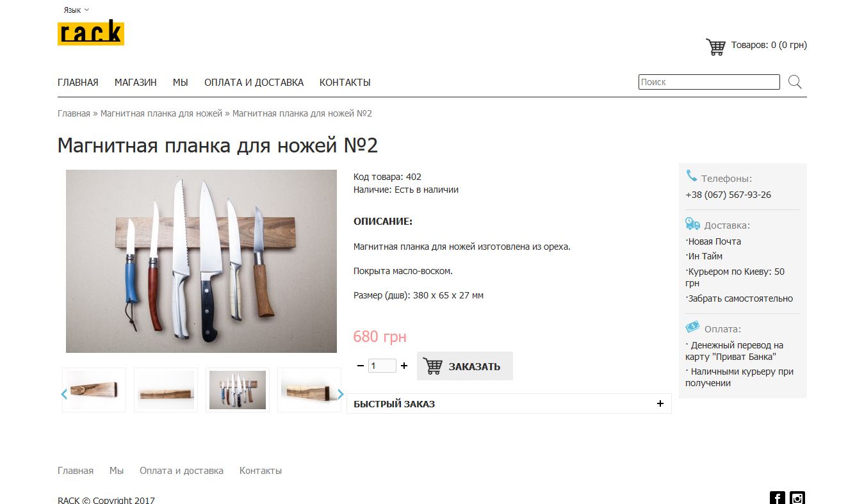Image resolution: width=864 pixels, height=504 pixels.
Task: Open the Facebook page icon
Action: point(777,498)
